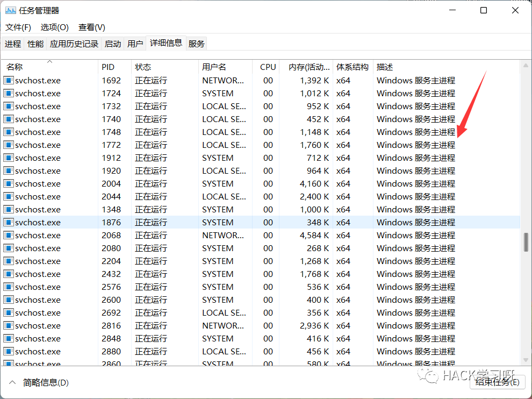Maximize the Task Manager window
532x399 pixels.
[484, 11]
